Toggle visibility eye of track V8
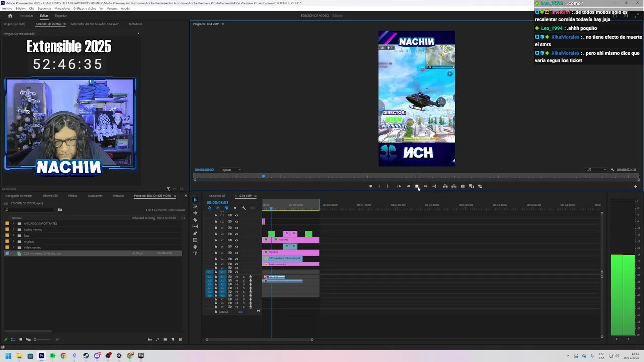The width and height of the screenshot is (644, 362). [236, 234]
